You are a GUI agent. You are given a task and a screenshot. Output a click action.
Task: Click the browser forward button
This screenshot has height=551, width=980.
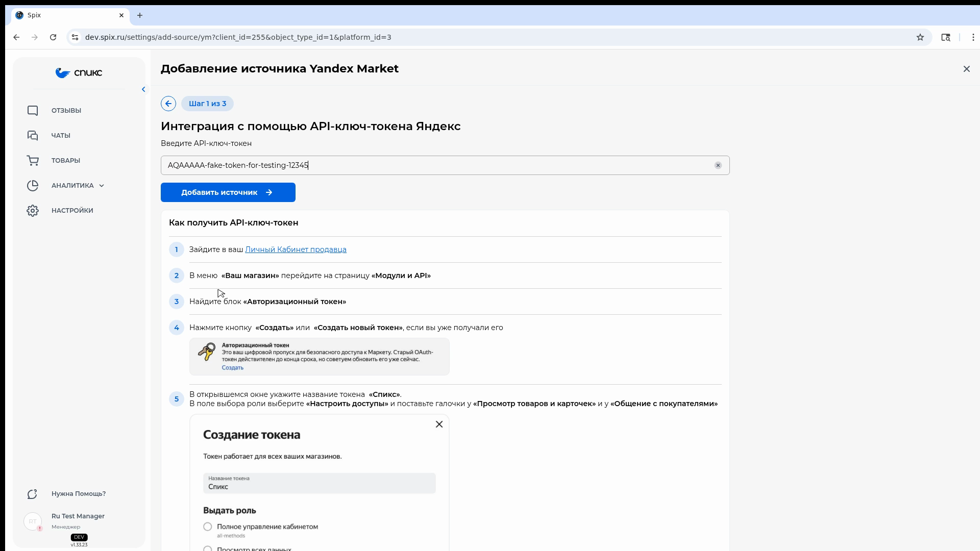click(35, 37)
